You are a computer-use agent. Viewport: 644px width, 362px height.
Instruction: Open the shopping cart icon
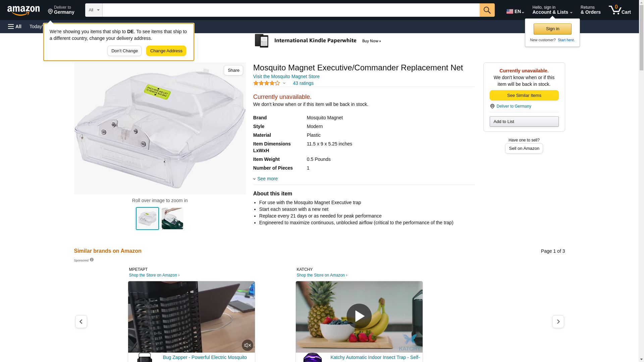coord(620,10)
